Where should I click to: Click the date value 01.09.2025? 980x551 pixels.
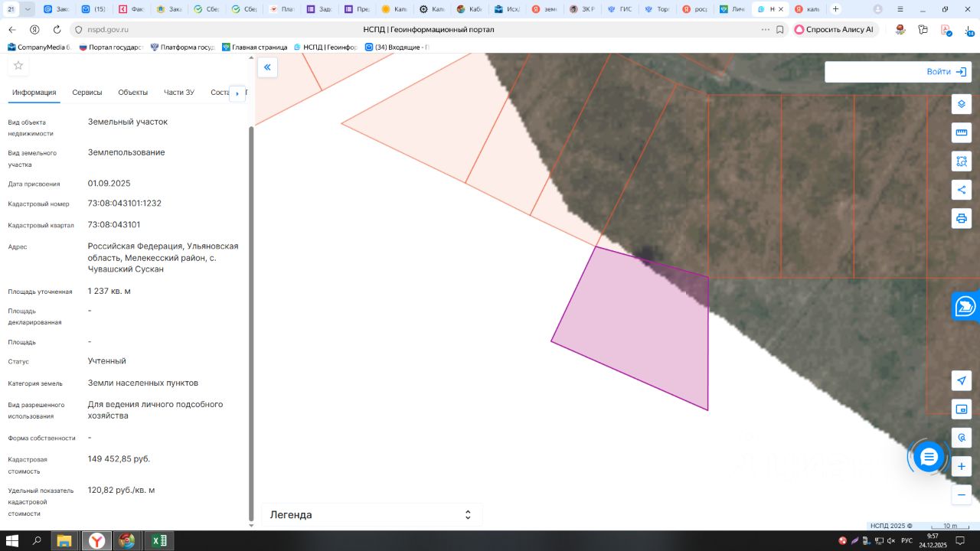click(109, 184)
